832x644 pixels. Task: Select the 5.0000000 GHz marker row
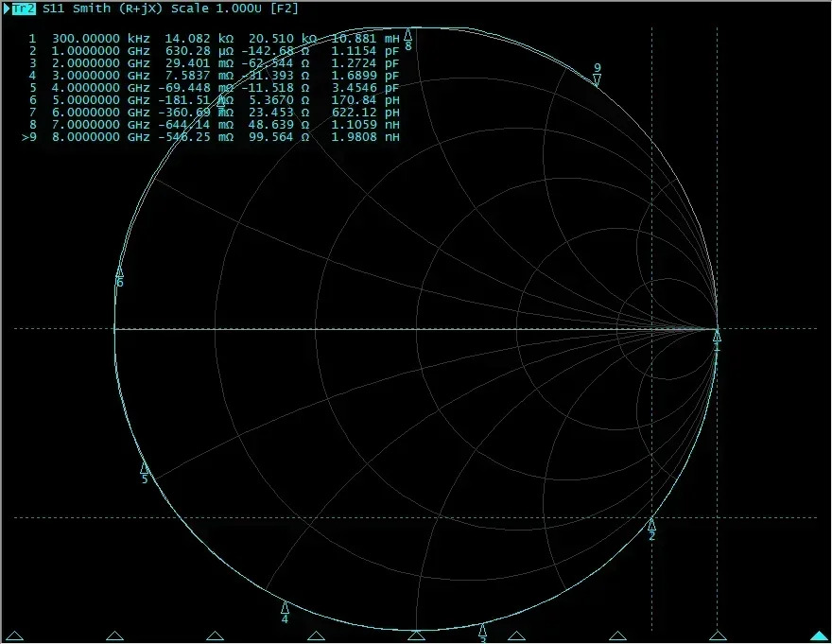click(x=215, y=100)
